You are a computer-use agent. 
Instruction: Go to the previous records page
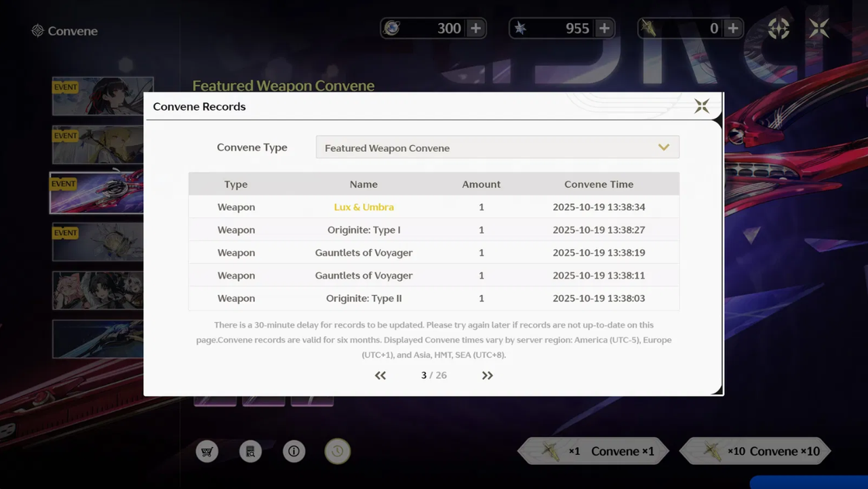[380, 376]
